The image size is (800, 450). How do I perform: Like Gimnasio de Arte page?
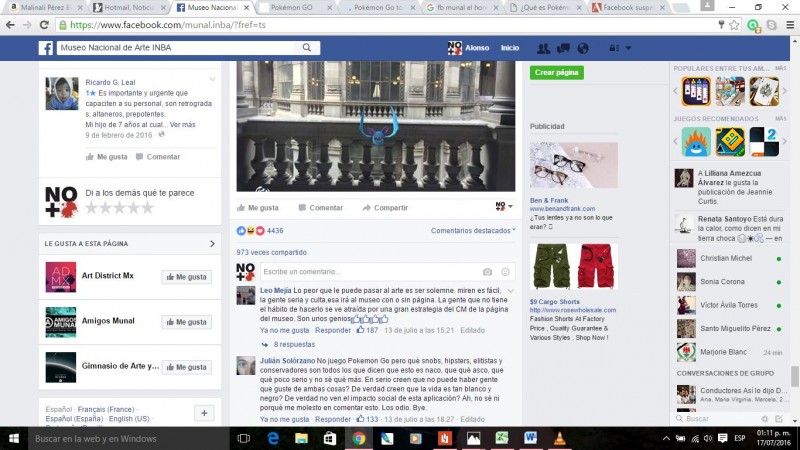pos(187,367)
